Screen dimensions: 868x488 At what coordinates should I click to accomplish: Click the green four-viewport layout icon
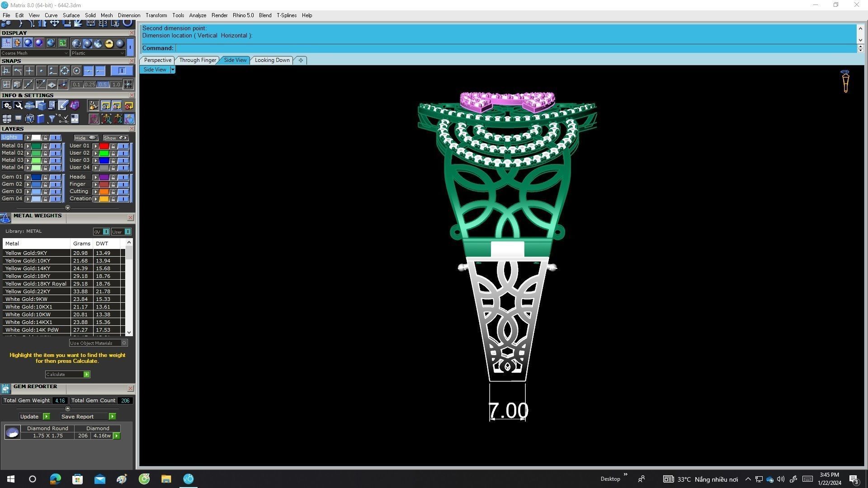[x=62, y=43]
